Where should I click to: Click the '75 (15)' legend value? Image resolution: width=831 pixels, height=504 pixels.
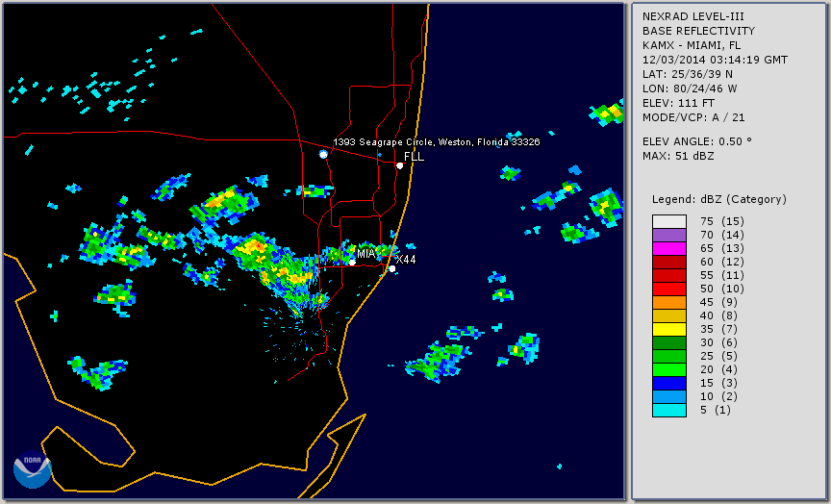[721, 221]
